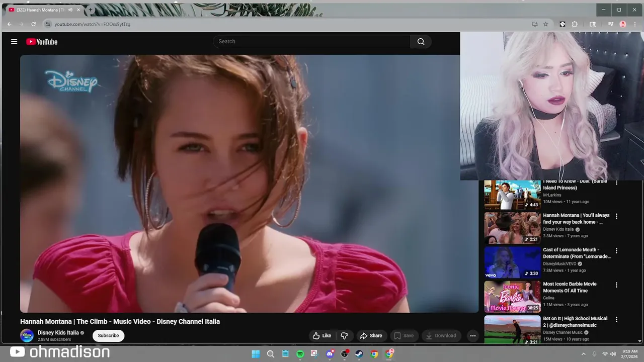
Task: Reload the page with the refresh icon
Action: pos(33,24)
